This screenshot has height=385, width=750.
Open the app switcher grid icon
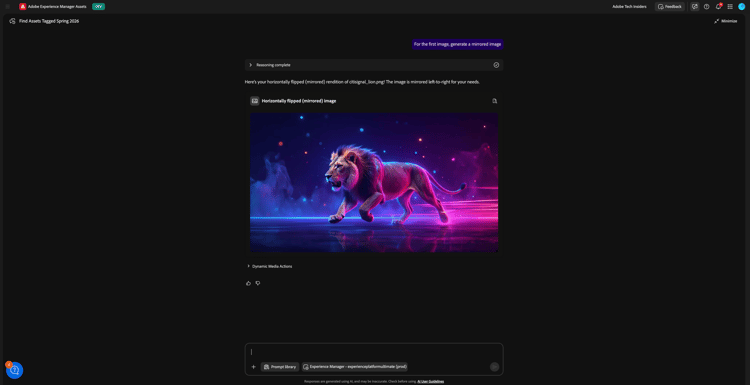730,7
